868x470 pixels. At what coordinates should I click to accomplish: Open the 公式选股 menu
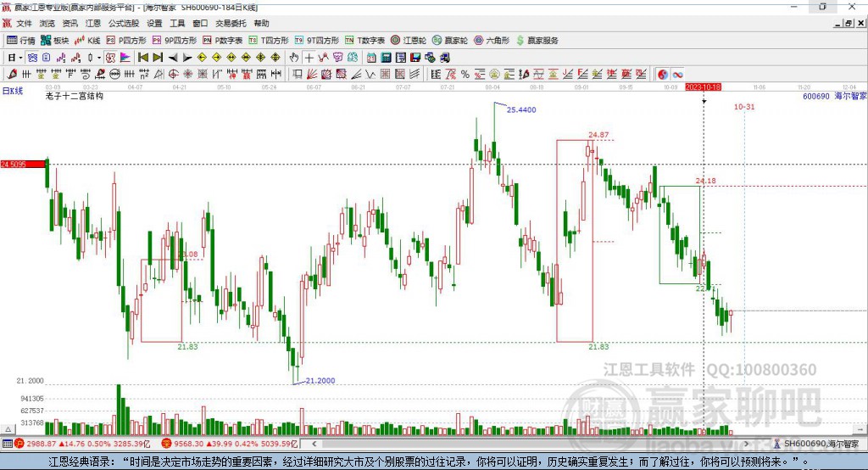pyautogui.click(x=124, y=23)
